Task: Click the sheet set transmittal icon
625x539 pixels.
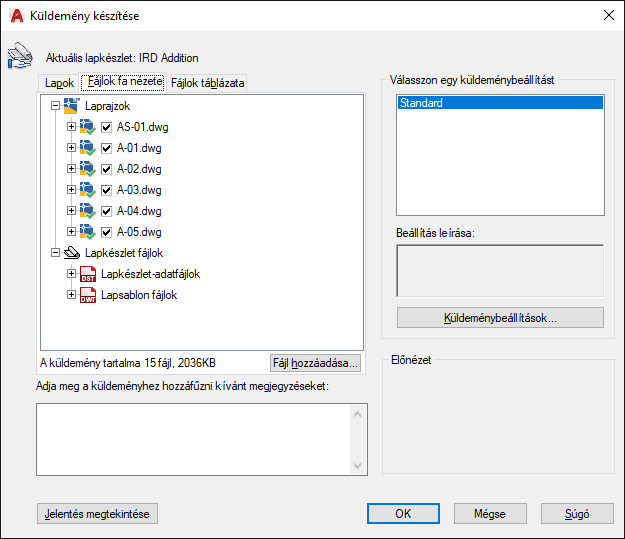Action: [x=20, y=55]
